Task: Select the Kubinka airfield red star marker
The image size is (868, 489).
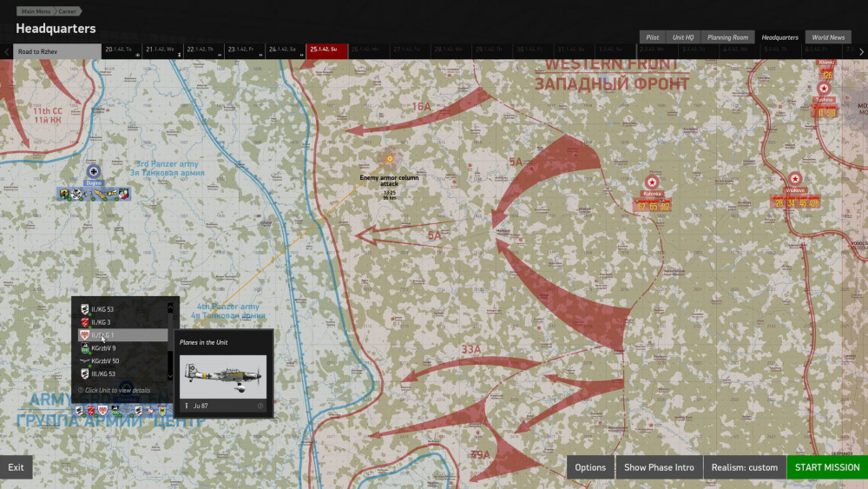Action: (652, 182)
